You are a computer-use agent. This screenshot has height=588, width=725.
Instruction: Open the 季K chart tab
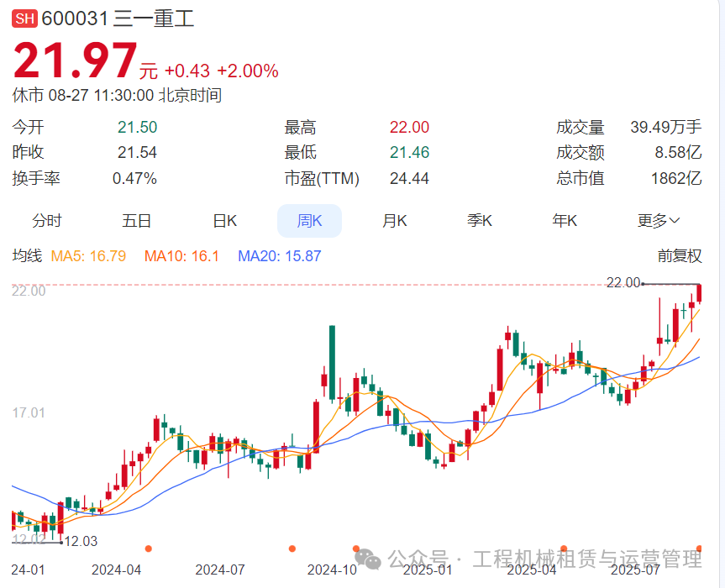(480, 221)
